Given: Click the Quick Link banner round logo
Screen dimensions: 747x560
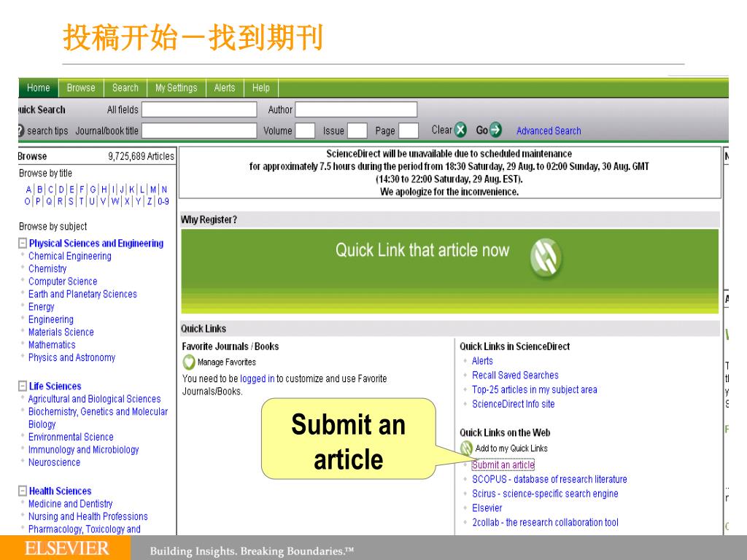Looking at the screenshot, I should [546, 257].
